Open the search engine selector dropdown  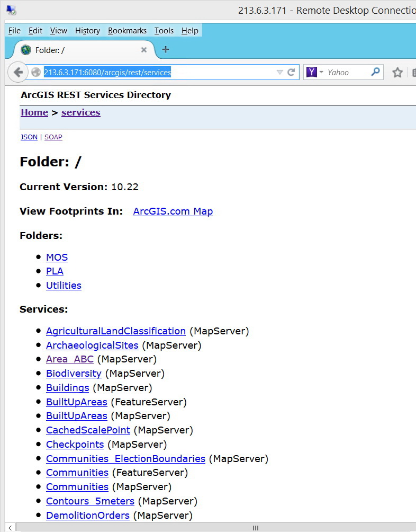pyautogui.click(x=321, y=72)
